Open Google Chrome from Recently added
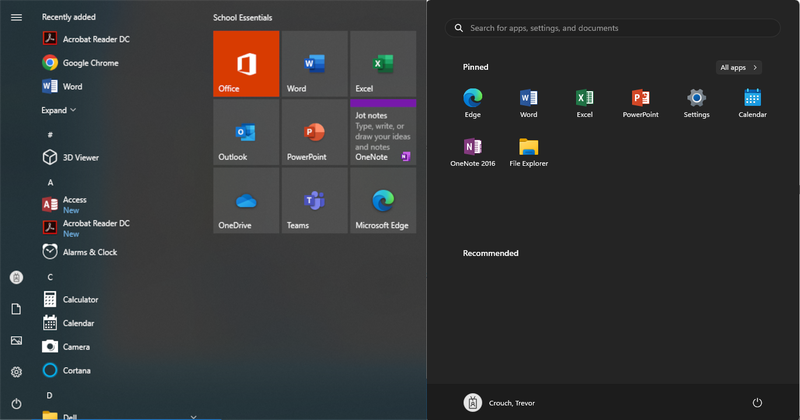Screen dimensions: 800x420 (x=90, y=63)
